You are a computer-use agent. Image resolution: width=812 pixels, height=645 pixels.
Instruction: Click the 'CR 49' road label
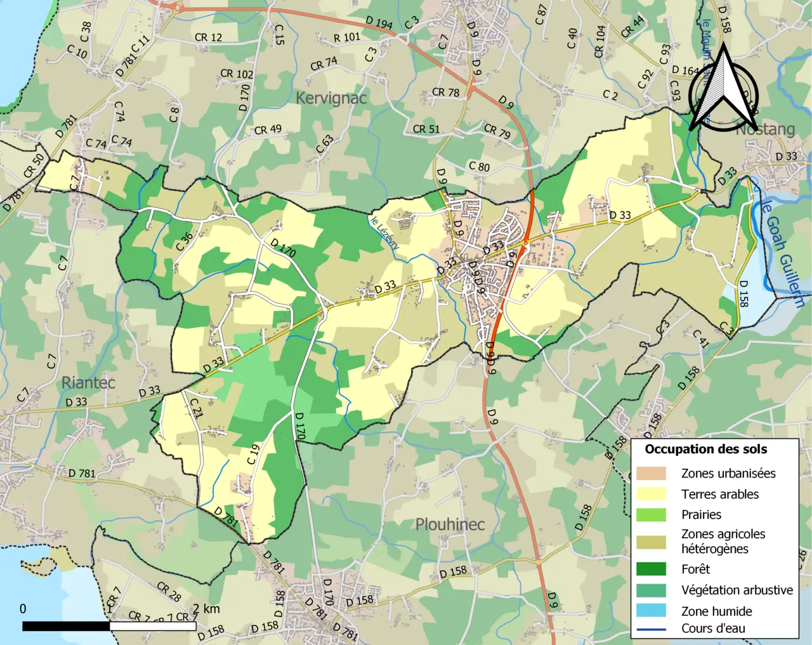click(x=268, y=130)
